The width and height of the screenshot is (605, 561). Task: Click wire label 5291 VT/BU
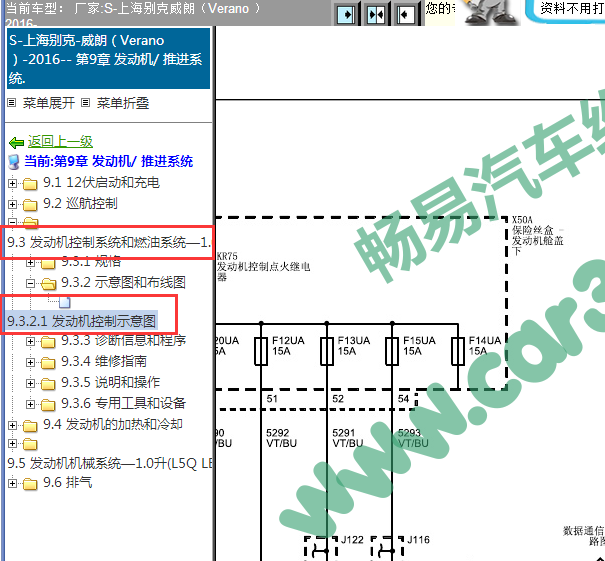point(348,438)
